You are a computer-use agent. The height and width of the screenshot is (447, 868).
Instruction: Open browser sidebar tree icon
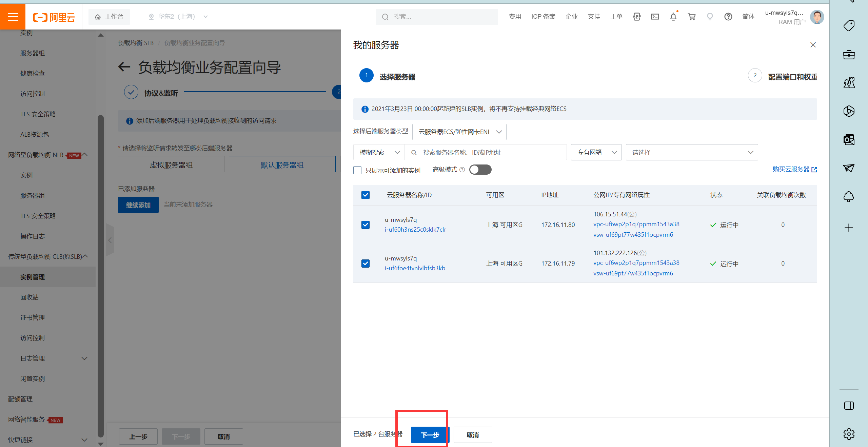(x=849, y=196)
